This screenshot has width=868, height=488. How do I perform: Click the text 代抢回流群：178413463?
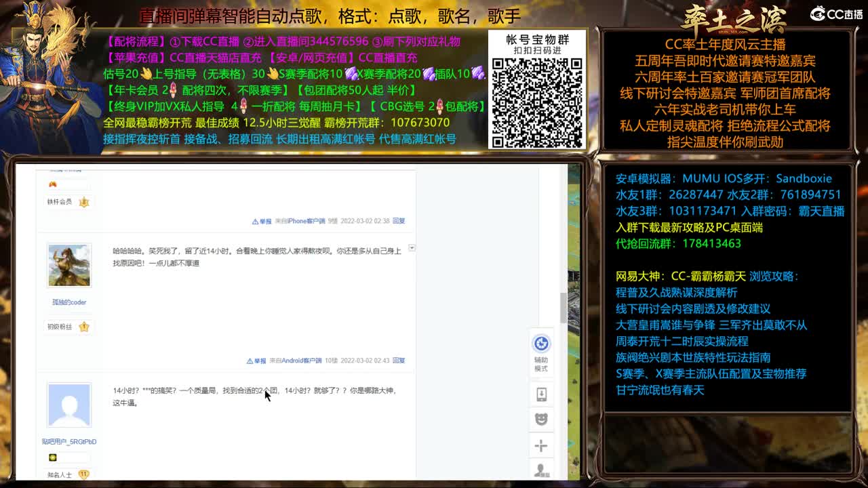(678, 244)
